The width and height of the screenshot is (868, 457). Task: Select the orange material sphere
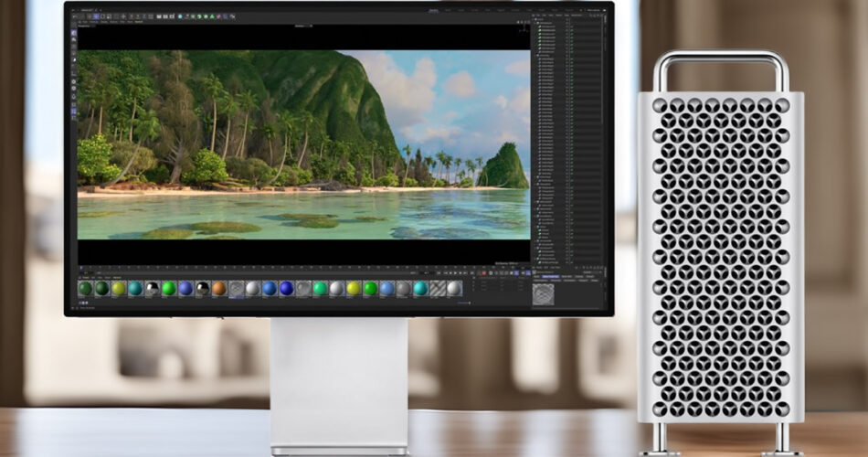click(218, 288)
